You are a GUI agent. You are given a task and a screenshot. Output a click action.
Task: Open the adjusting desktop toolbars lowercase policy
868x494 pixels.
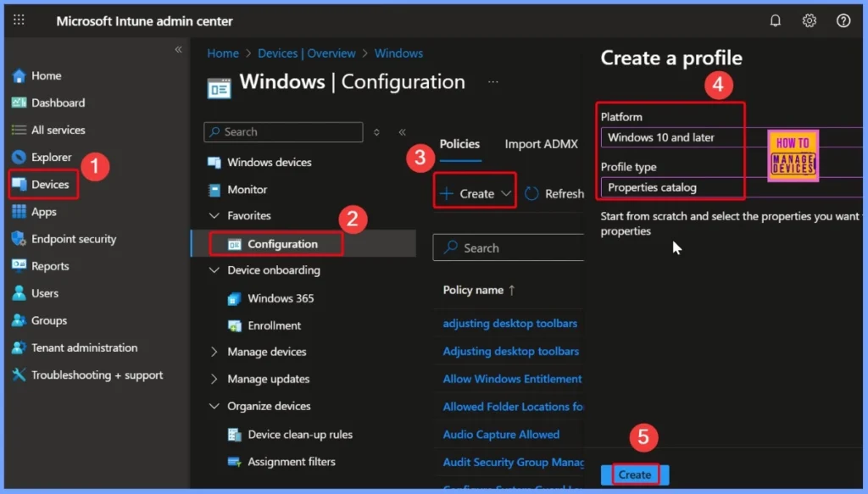[x=509, y=323]
